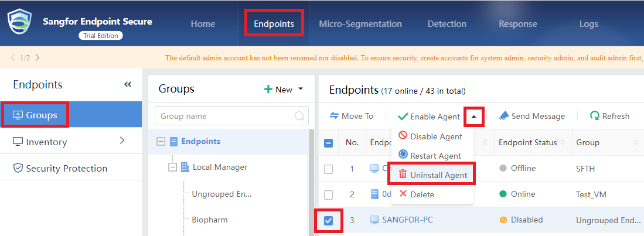Select Uninstall Agent from the dropdown menu
The image size is (644, 236).
pyautogui.click(x=432, y=175)
